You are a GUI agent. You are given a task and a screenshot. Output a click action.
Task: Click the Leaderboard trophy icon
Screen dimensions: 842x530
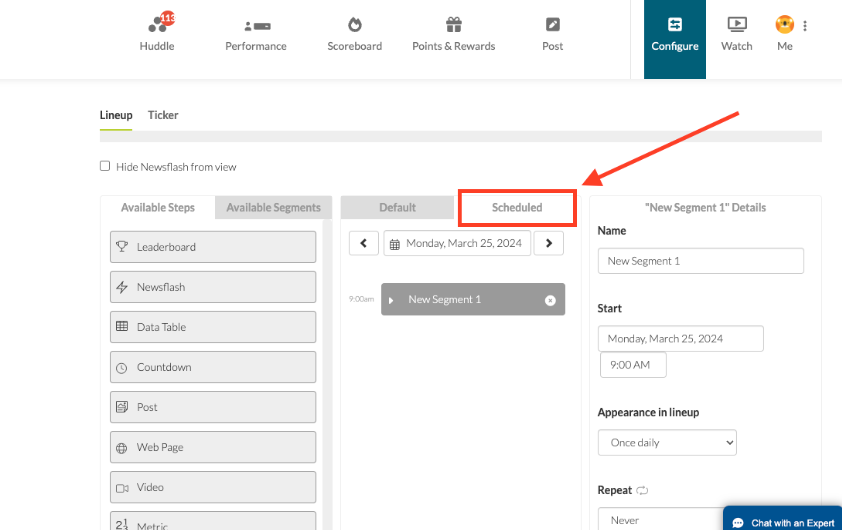(x=122, y=246)
